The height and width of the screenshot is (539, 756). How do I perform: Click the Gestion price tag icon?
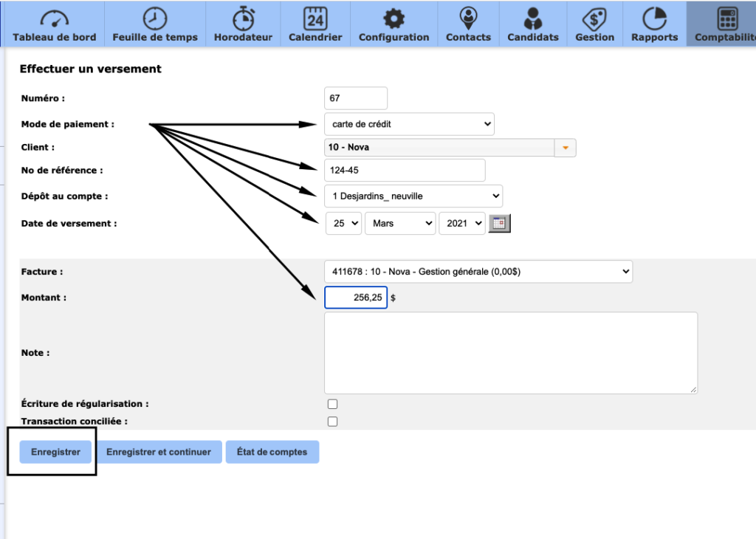594,18
